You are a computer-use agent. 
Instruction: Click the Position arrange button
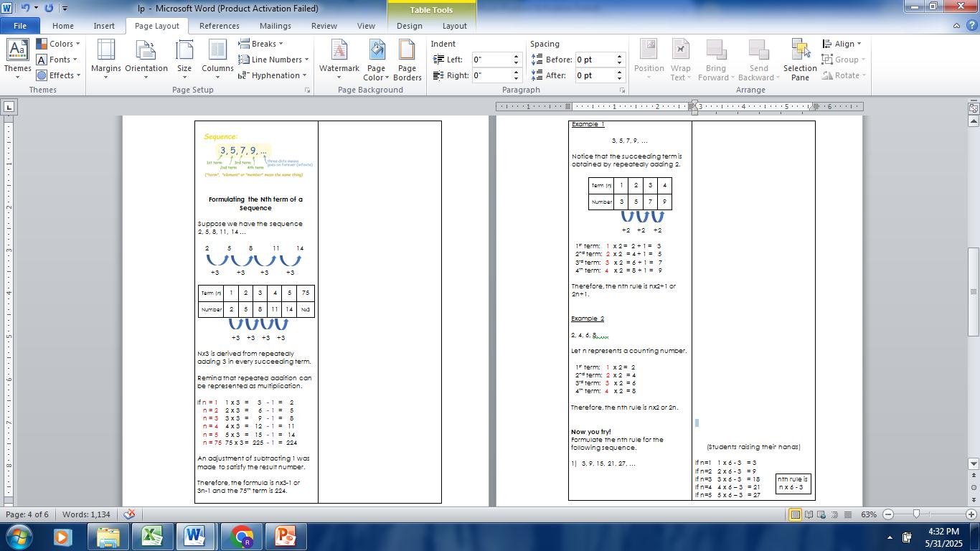[649, 60]
